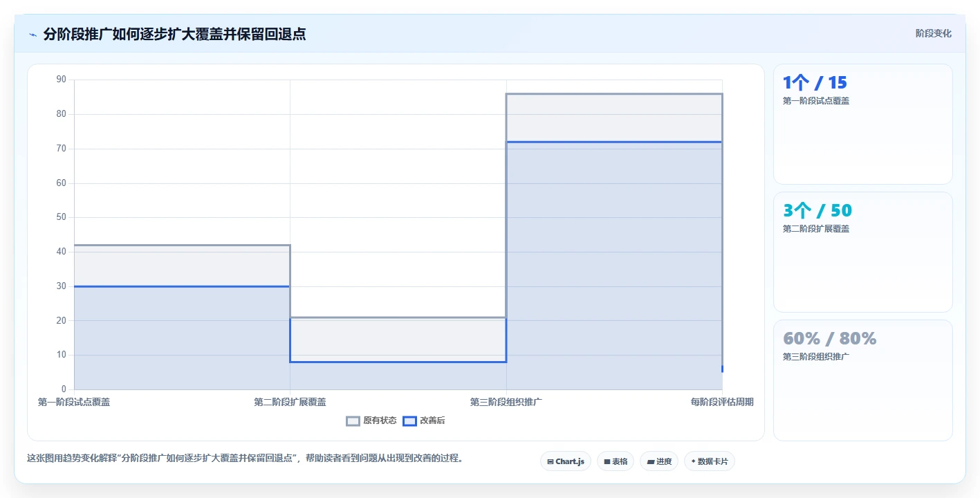Click the blue line at 8 in second stage
This screenshot has width=980, height=498.
(398, 362)
